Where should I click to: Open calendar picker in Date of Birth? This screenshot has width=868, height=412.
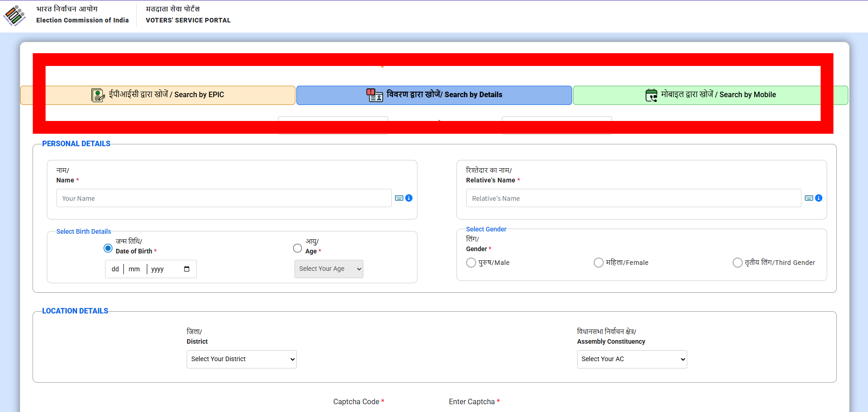[x=187, y=269]
